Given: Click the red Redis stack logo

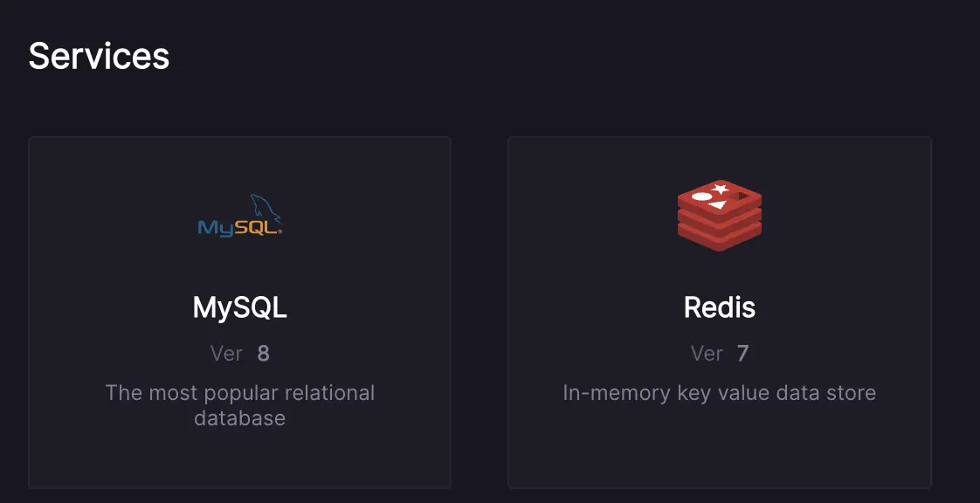Looking at the screenshot, I should click(720, 216).
